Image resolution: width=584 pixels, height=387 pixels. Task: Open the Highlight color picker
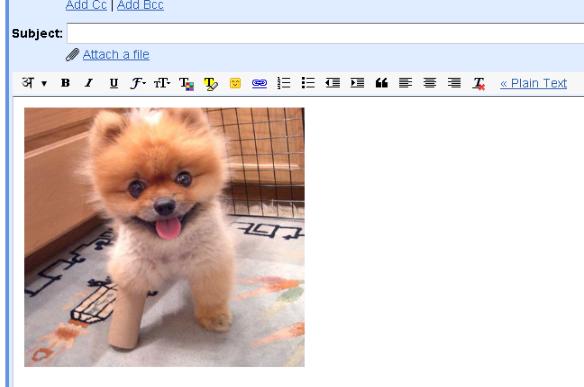[210, 83]
